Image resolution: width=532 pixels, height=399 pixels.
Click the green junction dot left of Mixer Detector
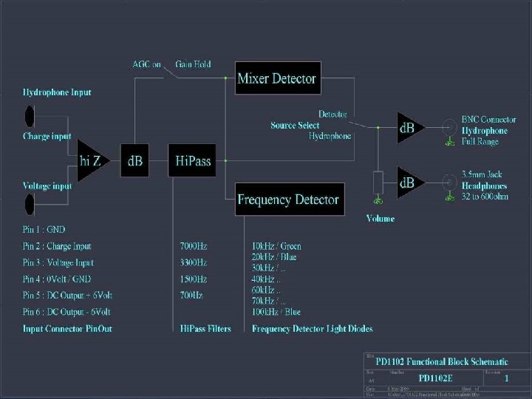tap(225, 78)
